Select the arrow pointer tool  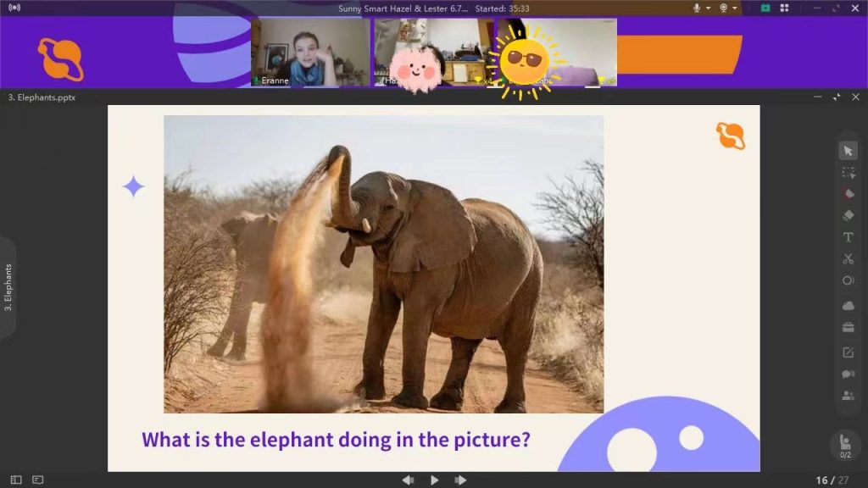pyautogui.click(x=848, y=151)
